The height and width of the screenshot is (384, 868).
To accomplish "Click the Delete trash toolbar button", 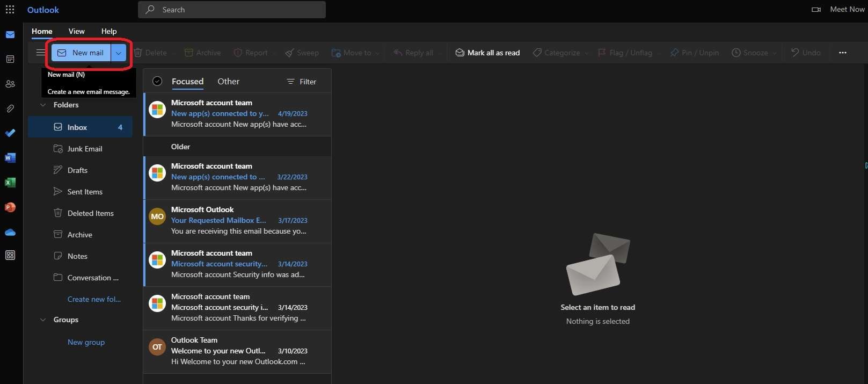I will pos(150,53).
